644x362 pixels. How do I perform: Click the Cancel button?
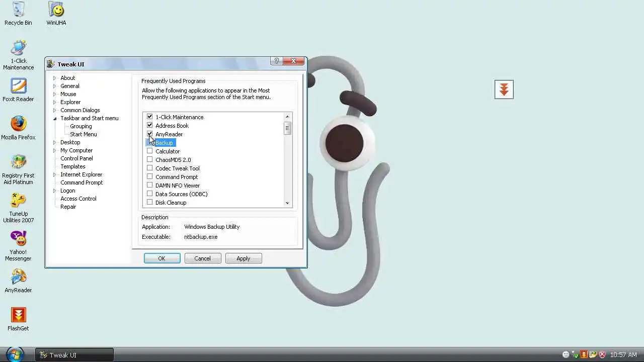[202, 258]
